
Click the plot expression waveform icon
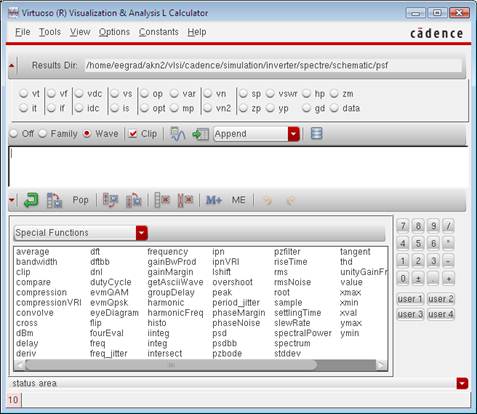click(x=177, y=134)
